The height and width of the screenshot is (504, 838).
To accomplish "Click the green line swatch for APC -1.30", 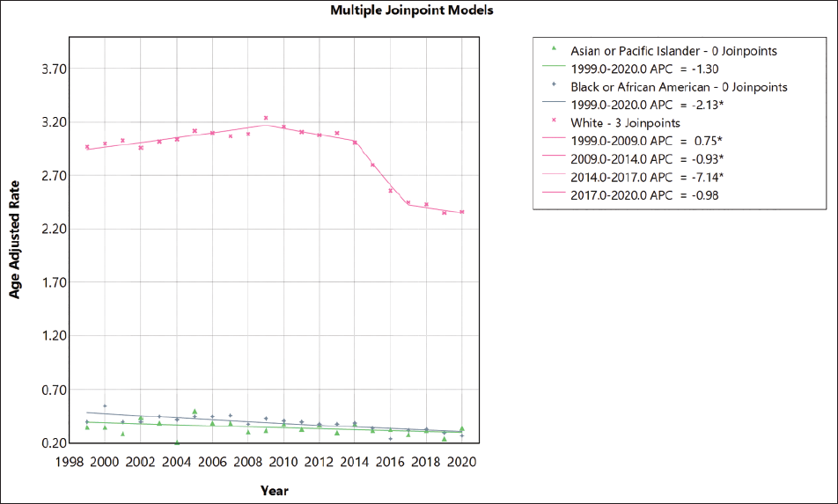I will coord(554,66).
